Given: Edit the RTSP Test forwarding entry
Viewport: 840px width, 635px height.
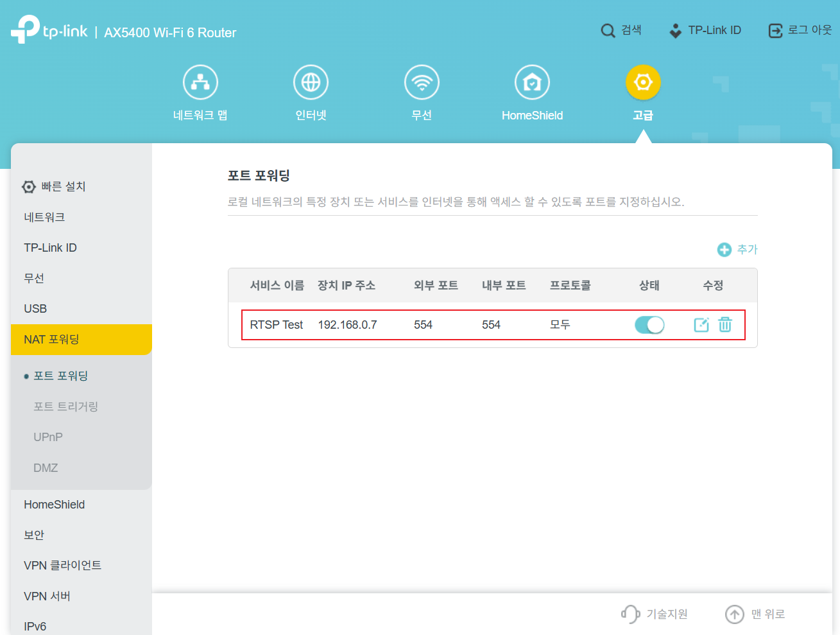Looking at the screenshot, I should click(701, 325).
